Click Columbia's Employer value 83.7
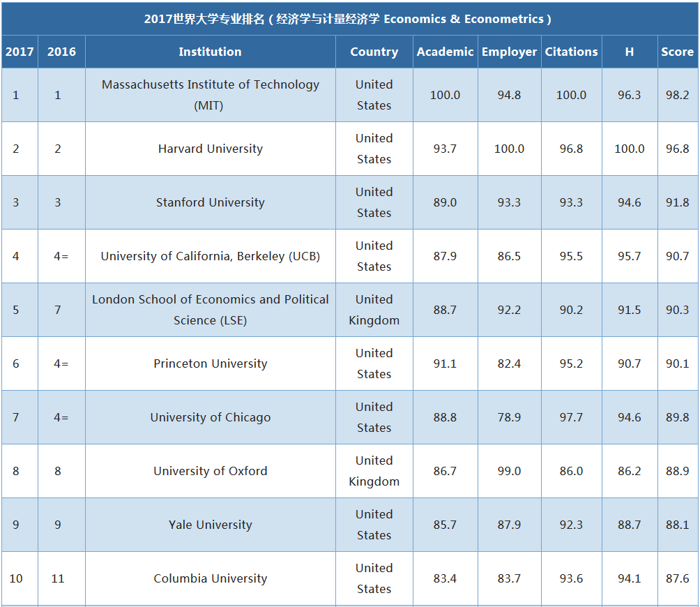 coord(510,578)
